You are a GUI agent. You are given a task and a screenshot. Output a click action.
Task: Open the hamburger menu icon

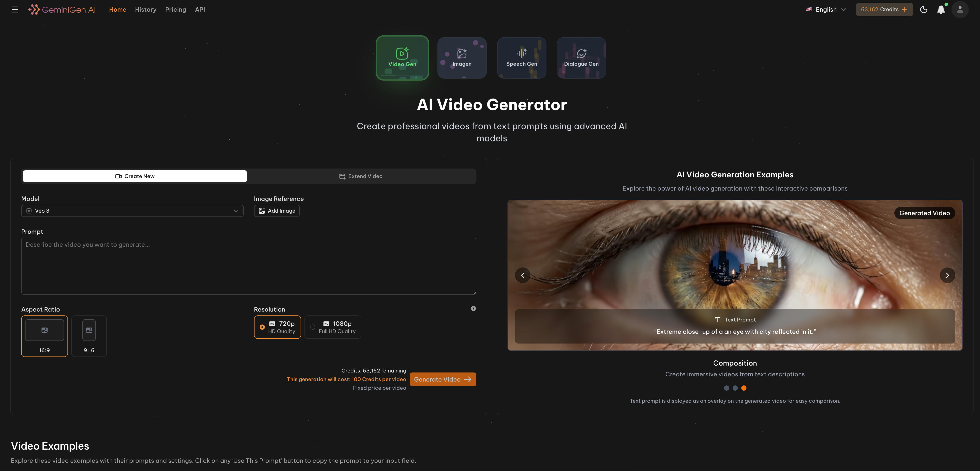pyautogui.click(x=15, y=10)
